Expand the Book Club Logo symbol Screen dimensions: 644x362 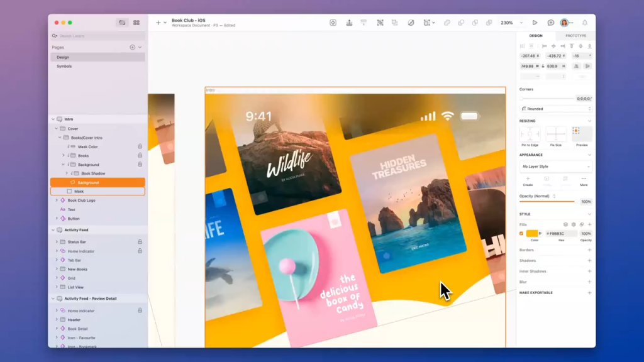57,200
